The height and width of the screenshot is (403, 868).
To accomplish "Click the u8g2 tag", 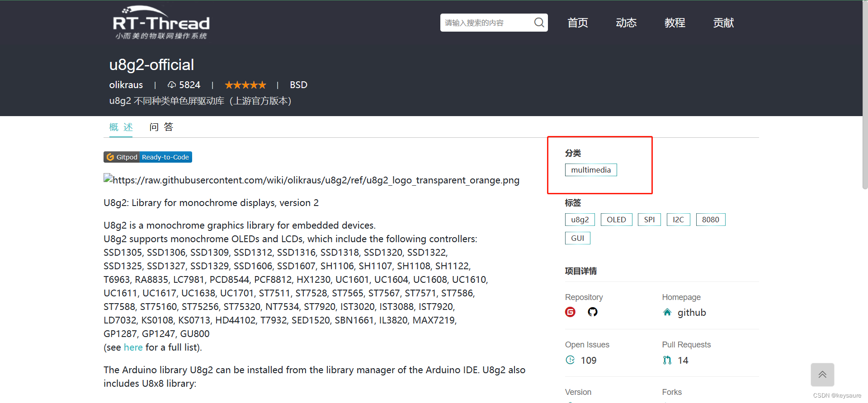I will coord(580,220).
